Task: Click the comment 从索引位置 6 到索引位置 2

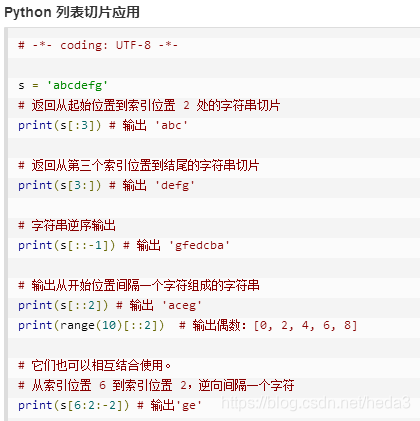Action: click(156, 385)
